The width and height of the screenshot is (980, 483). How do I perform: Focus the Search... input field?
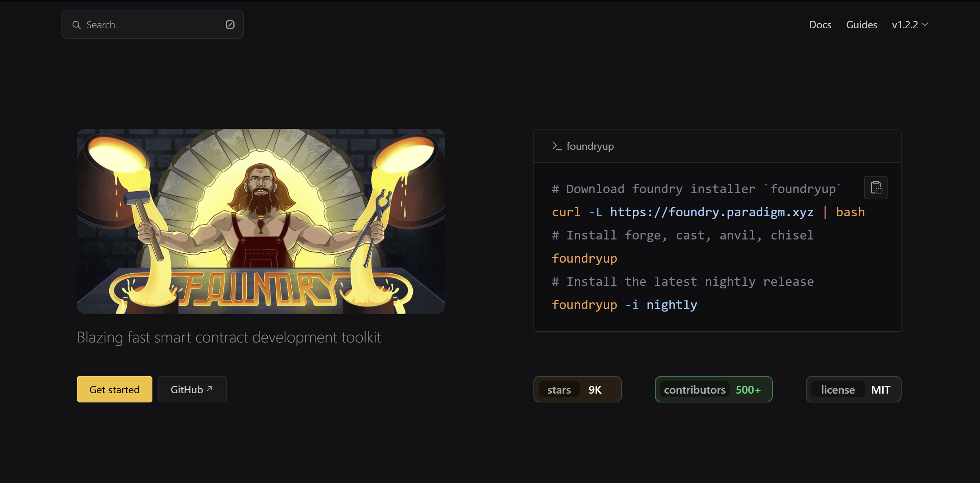[152, 24]
